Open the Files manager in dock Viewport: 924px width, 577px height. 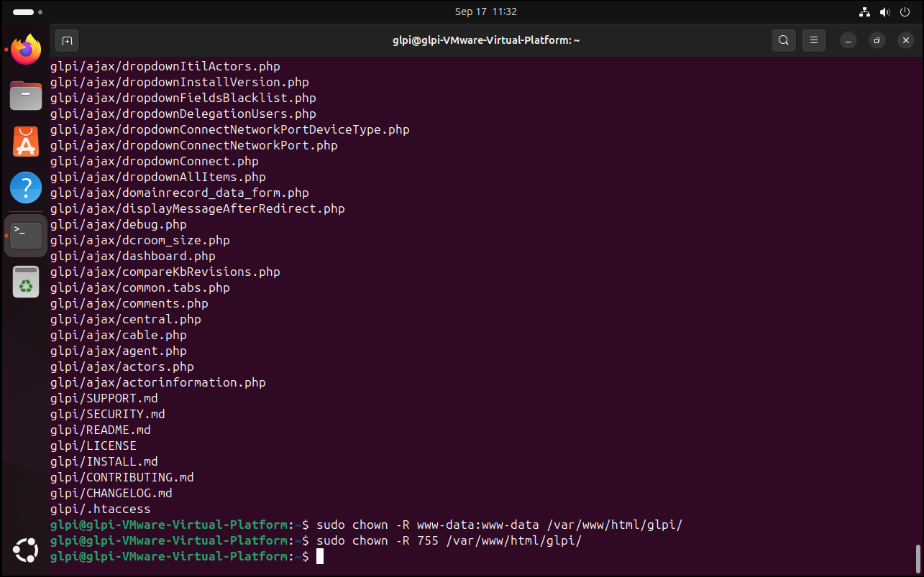pos(26,96)
